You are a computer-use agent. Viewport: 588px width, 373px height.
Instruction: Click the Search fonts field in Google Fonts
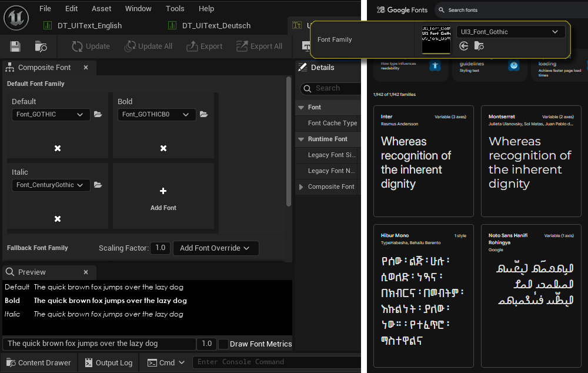click(511, 10)
